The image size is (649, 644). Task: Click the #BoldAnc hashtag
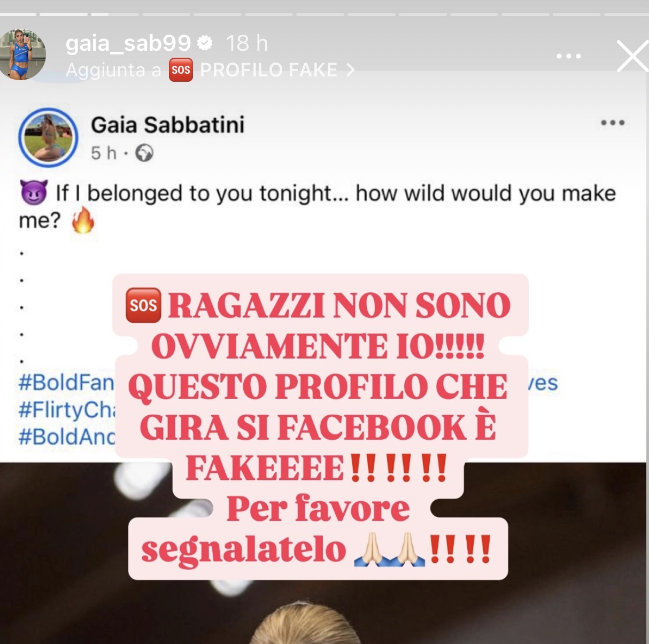67,437
